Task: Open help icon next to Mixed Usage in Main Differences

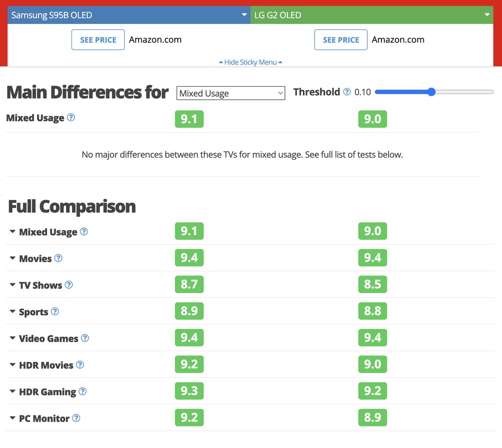Action: pyautogui.click(x=71, y=118)
